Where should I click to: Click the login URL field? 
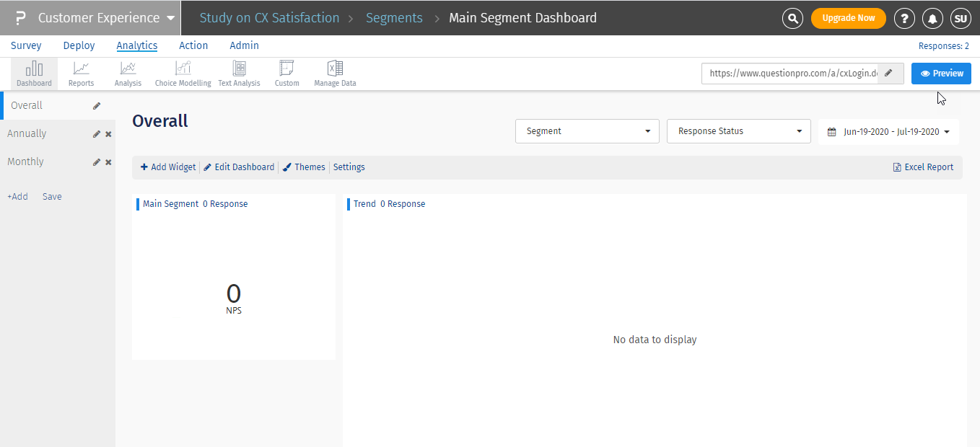coord(789,74)
